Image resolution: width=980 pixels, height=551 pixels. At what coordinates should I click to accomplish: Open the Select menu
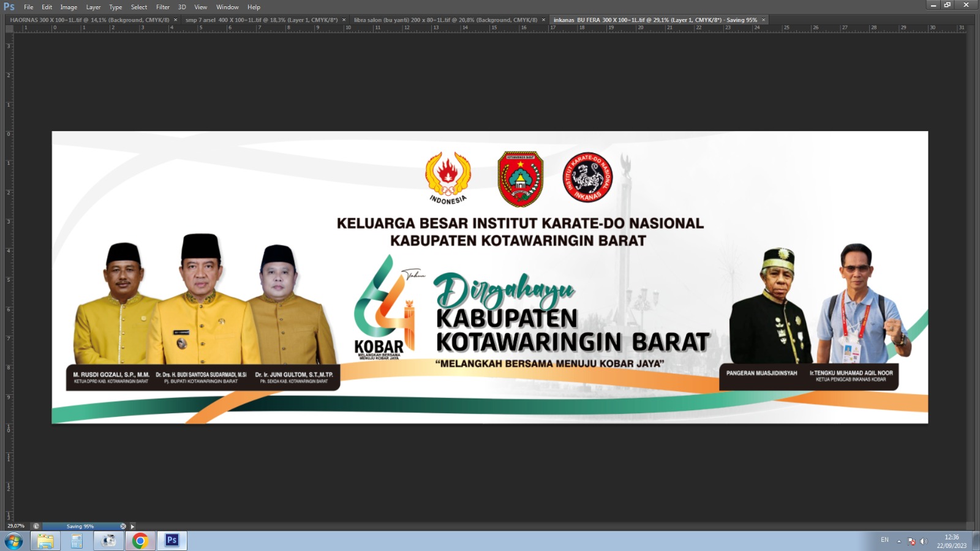pyautogui.click(x=139, y=7)
